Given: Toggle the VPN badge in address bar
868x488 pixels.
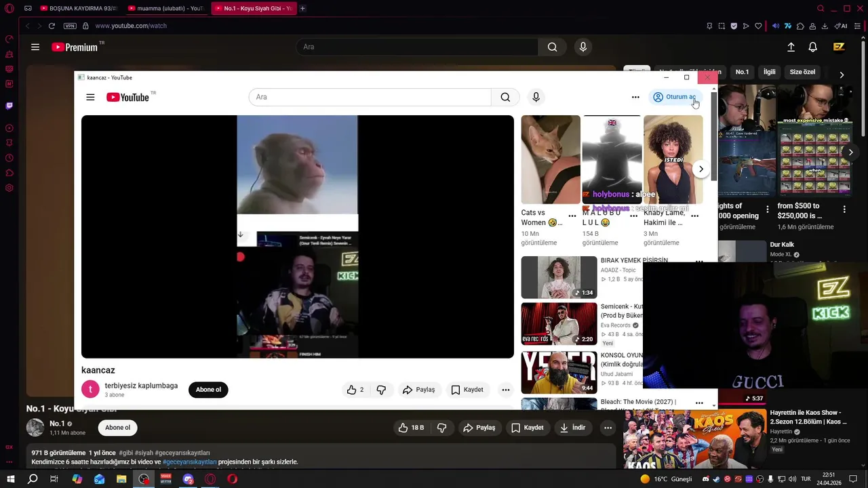Looking at the screenshot, I should pos(70,26).
